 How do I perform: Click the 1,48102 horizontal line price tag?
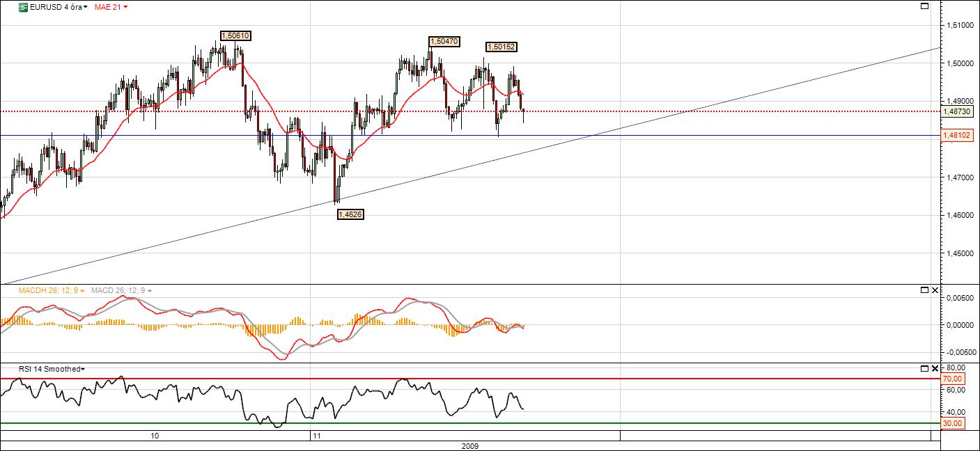point(957,135)
